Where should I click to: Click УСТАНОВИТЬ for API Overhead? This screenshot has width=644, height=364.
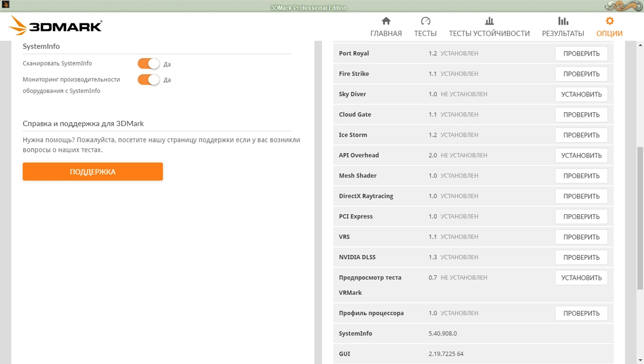coord(581,156)
